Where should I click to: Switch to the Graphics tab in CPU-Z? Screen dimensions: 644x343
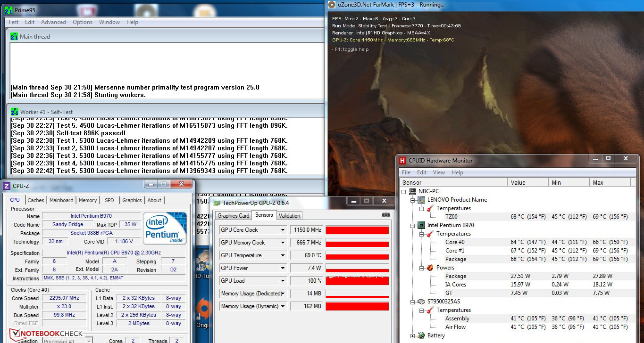pyautogui.click(x=132, y=200)
